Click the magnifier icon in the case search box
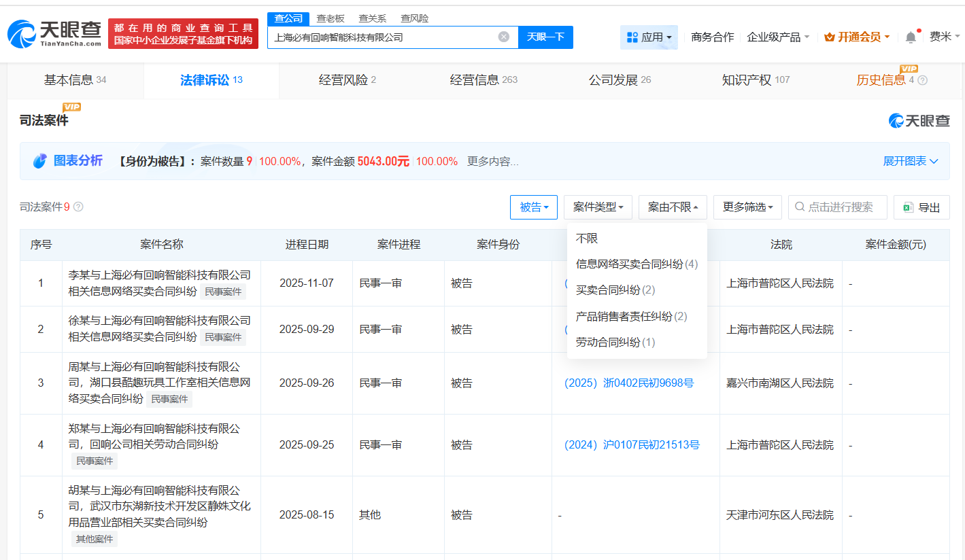Screen dimensions: 965x560 point(799,207)
